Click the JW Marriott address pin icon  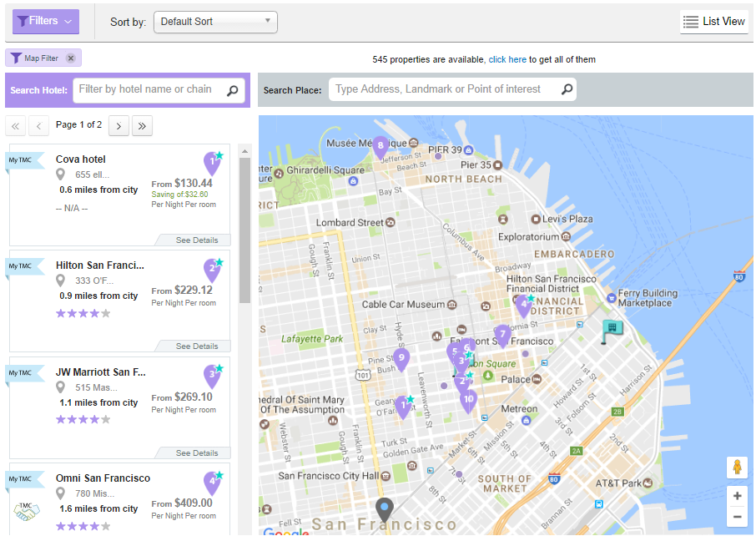pos(60,387)
